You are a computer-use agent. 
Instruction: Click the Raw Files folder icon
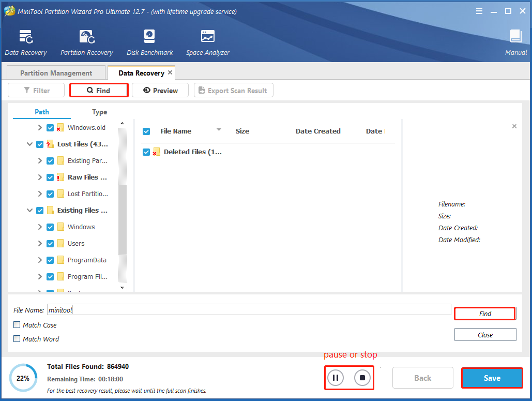[60, 177]
